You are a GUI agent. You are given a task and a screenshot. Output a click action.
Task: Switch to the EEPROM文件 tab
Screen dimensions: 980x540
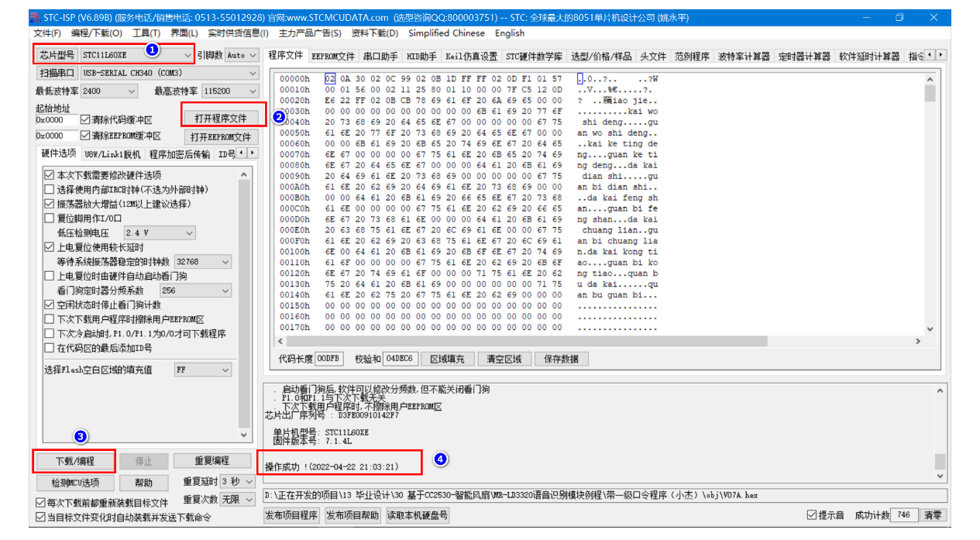(333, 57)
